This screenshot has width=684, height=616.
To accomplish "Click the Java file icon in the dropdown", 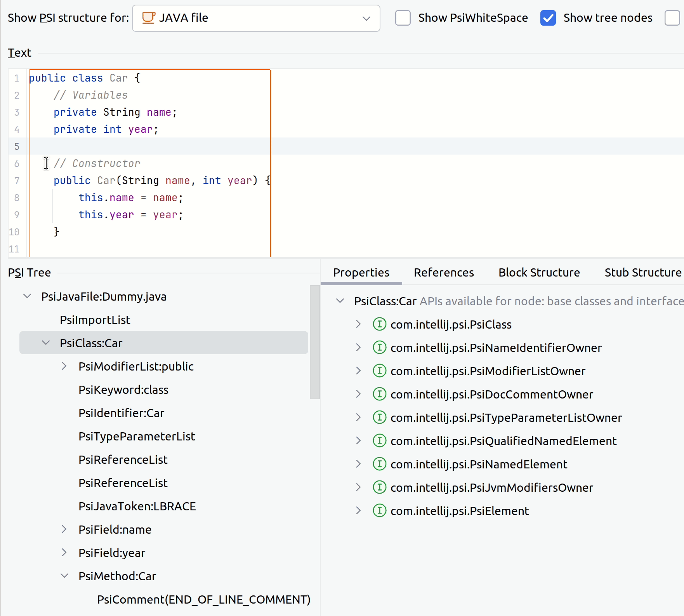I will 149,18.
